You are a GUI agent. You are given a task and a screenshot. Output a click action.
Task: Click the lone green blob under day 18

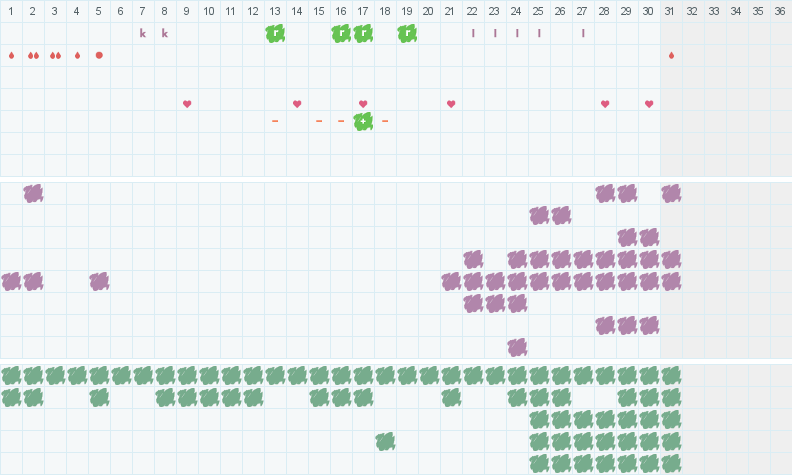[385, 442]
